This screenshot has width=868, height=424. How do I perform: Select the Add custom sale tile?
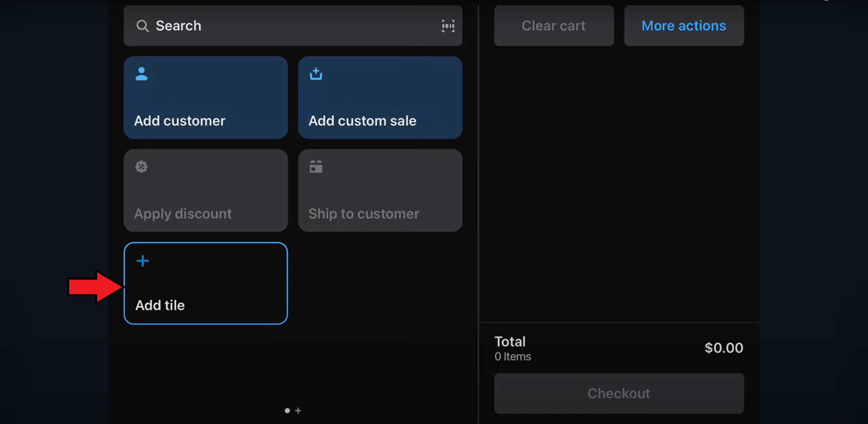coord(380,98)
